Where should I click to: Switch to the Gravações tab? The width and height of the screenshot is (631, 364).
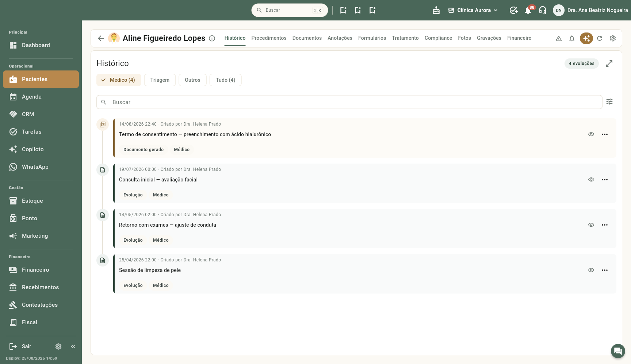coord(489,38)
